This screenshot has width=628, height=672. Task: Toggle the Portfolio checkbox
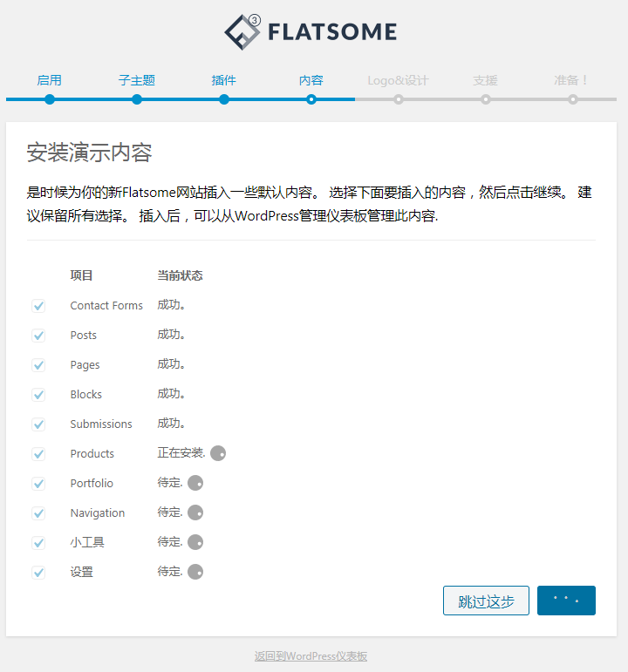38,484
